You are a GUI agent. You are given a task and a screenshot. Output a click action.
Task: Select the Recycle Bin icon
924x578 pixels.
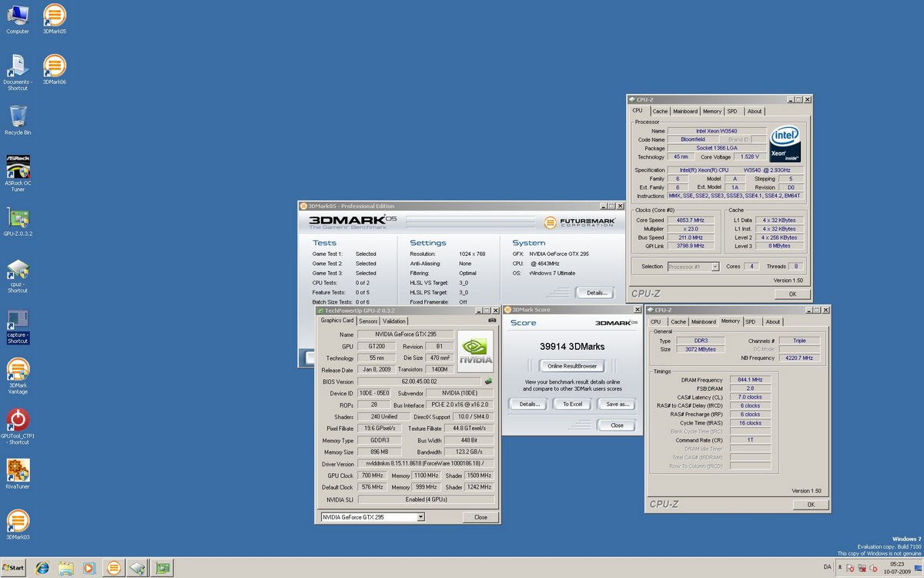(x=17, y=120)
